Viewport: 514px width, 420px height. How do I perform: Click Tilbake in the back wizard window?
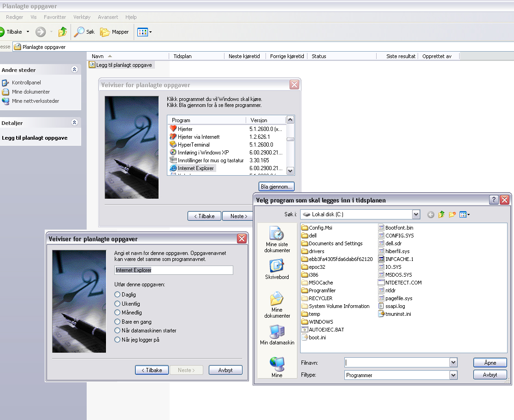tap(204, 216)
